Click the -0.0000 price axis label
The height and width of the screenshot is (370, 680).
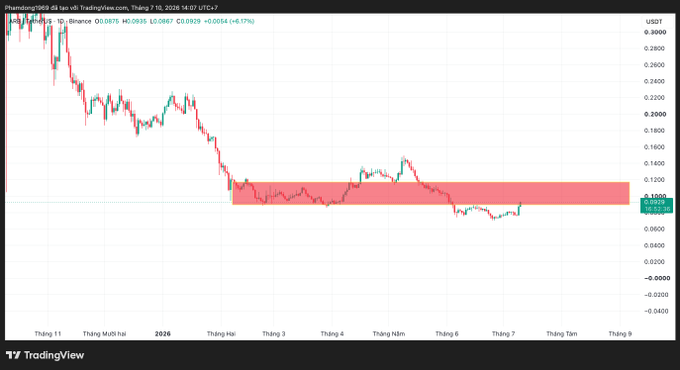click(x=656, y=278)
